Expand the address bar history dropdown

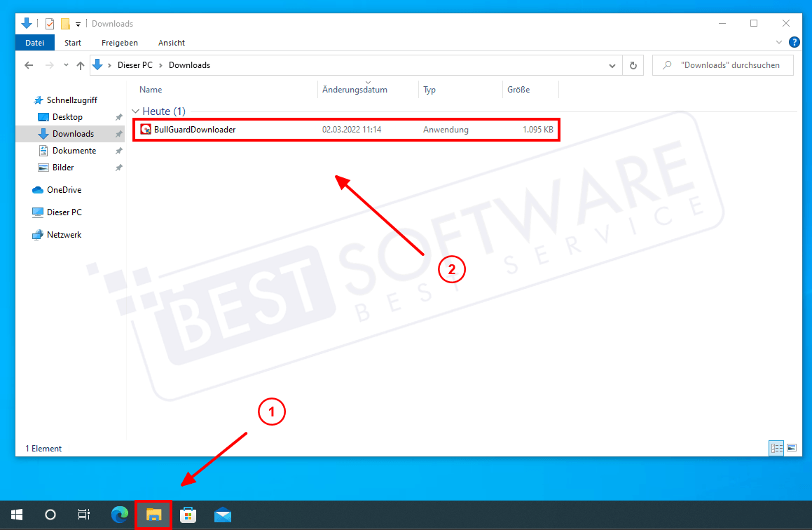click(612, 65)
